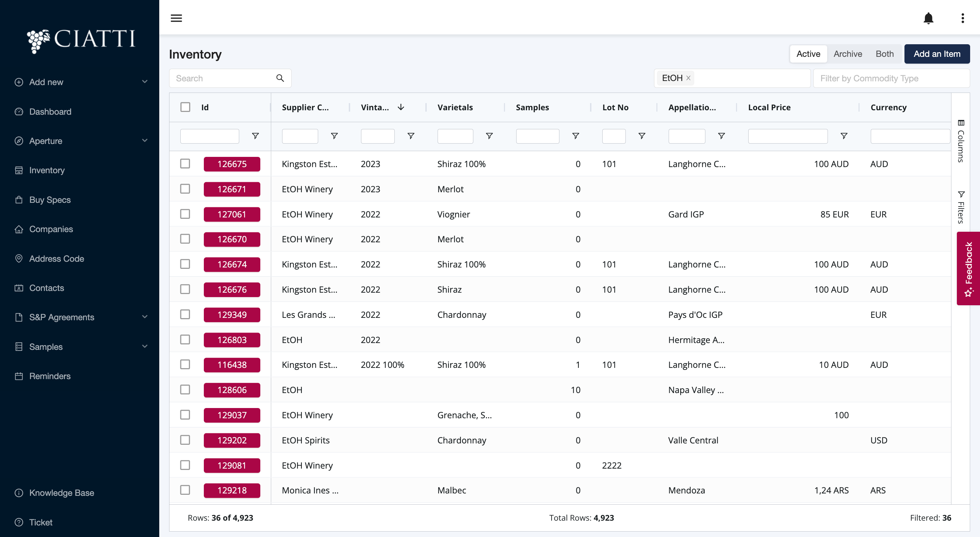
Task: Click the Add an Item button
Action: click(x=937, y=54)
